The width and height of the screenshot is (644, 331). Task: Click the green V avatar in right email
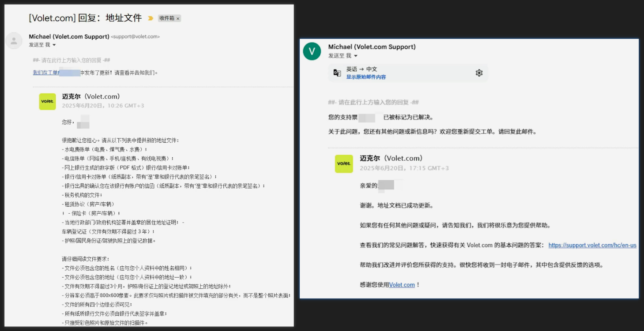click(312, 51)
